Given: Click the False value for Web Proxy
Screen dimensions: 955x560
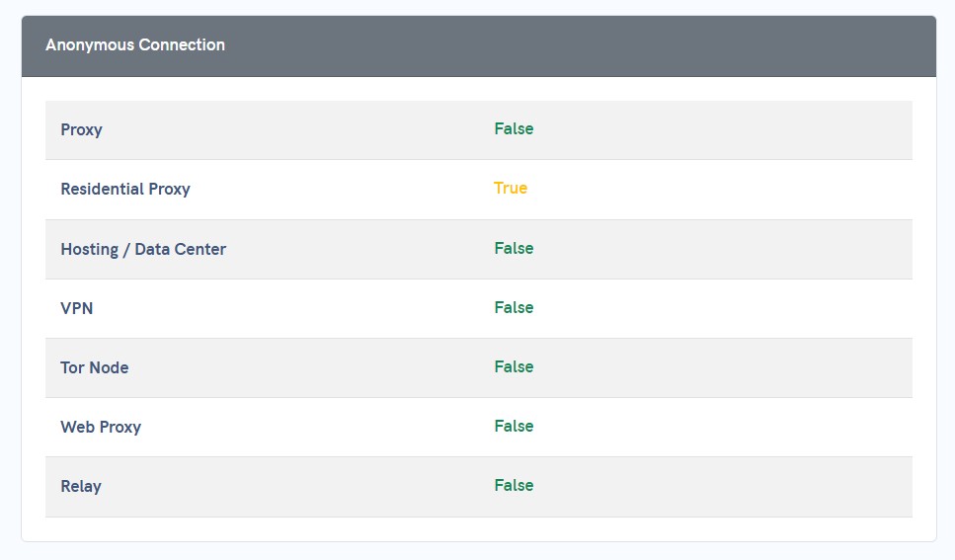Looking at the screenshot, I should coord(514,426).
